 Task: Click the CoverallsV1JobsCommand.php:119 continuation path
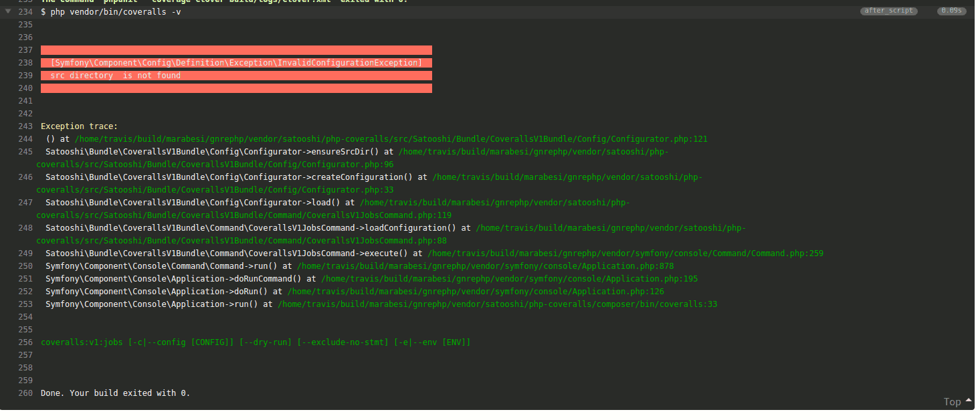click(x=243, y=215)
